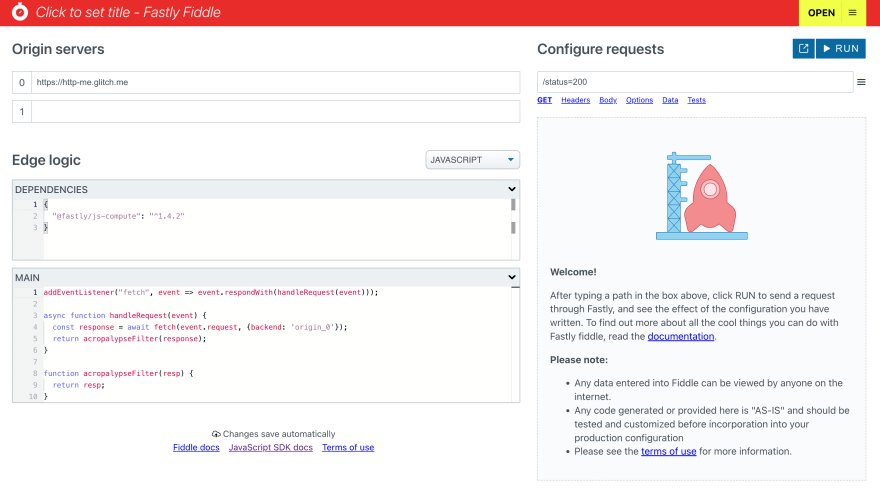Click the 'Configure requests' heading
The image size is (880, 497).
(x=601, y=49)
